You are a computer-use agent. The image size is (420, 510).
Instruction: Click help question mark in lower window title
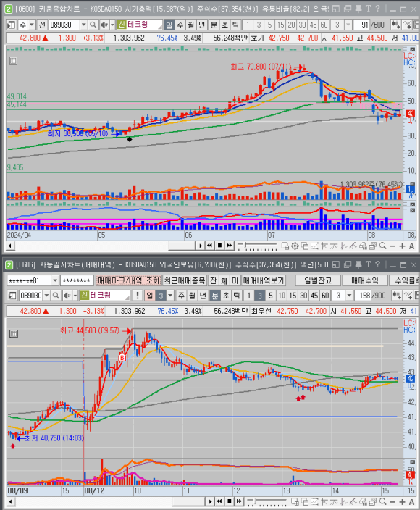(377, 264)
